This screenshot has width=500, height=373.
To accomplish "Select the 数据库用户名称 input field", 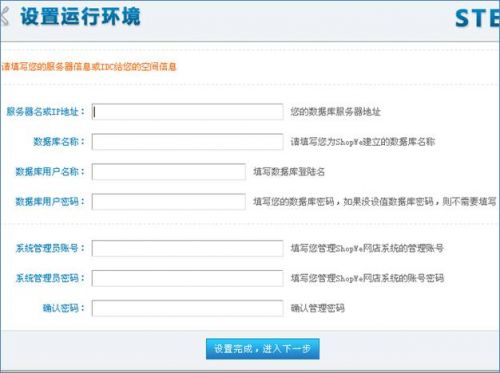I will click(x=169, y=172).
